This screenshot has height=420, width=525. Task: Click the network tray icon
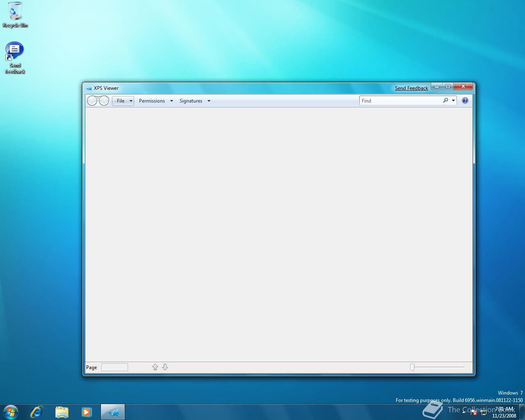[484, 412]
